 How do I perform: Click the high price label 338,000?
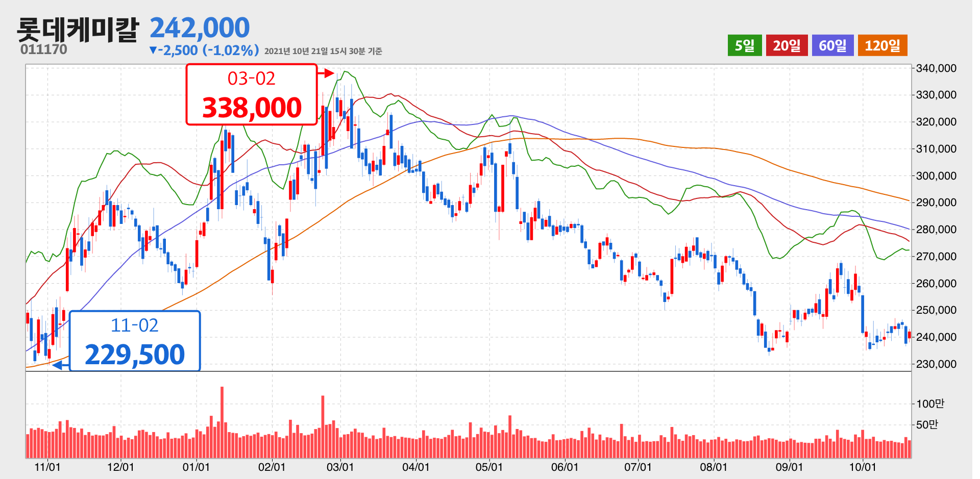[x=252, y=108]
